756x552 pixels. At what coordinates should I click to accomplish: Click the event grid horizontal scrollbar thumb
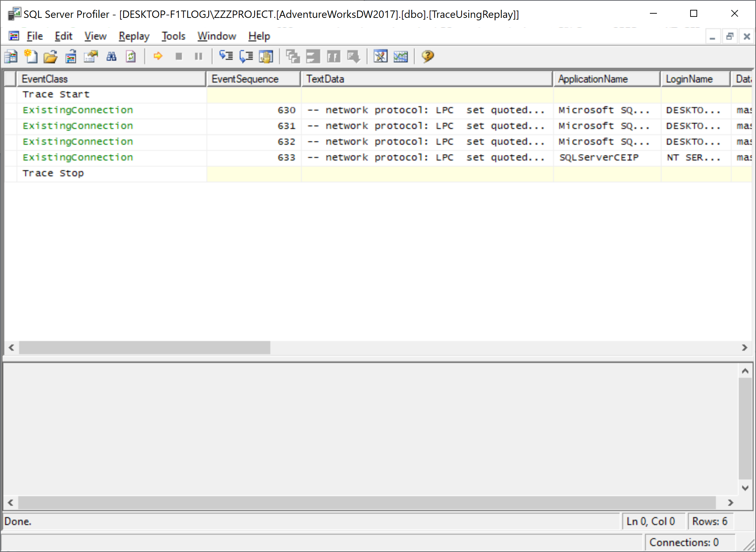click(144, 348)
